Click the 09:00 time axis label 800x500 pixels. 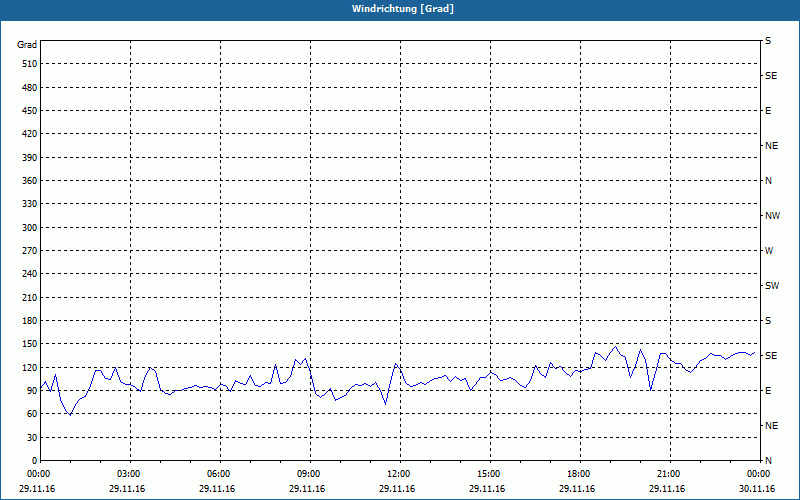tap(310, 474)
